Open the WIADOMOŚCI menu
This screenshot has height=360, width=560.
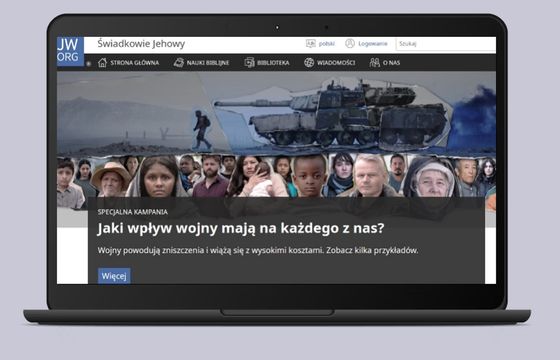[336, 63]
